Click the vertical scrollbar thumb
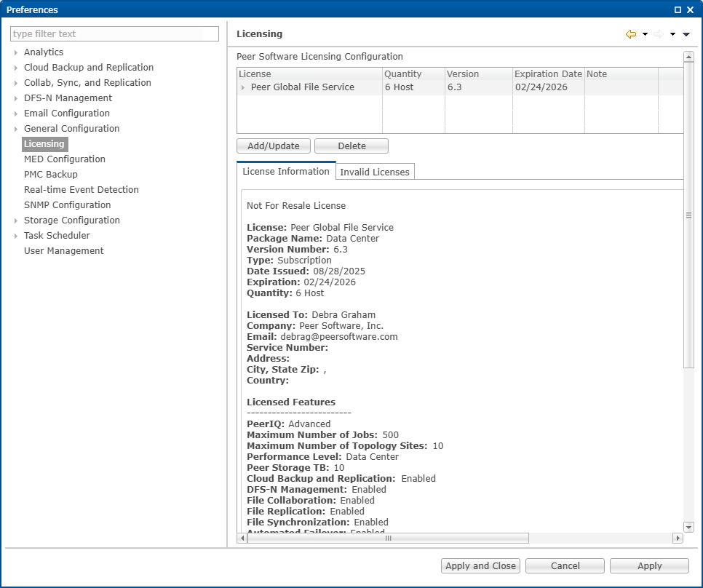 [688, 215]
